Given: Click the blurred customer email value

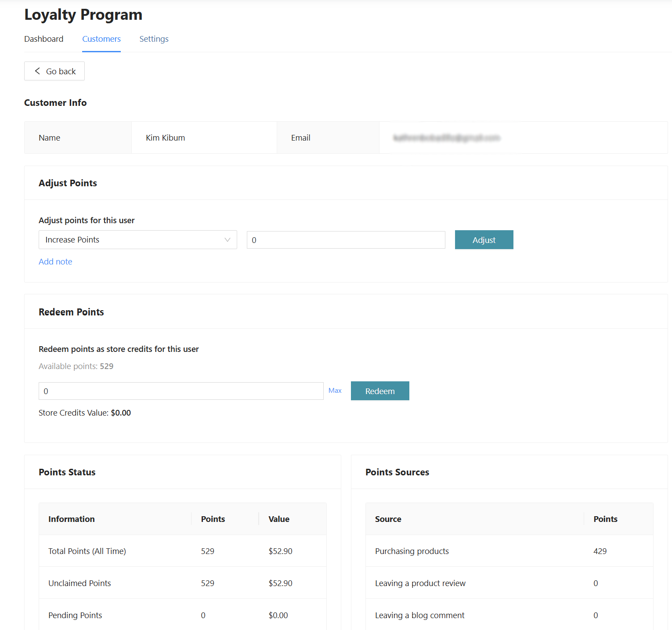Looking at the screenshot, I should pyautogui.click(x=446, y=138).
